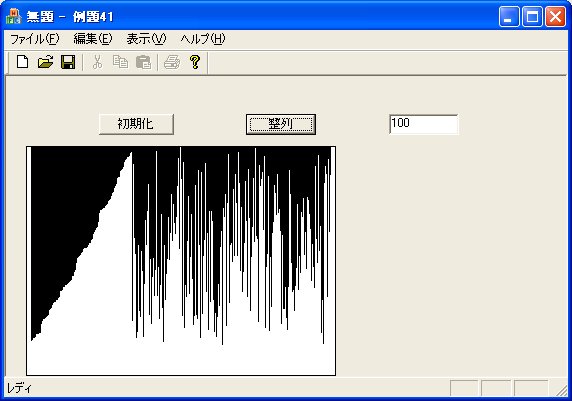572x401 pixels.
Task: Open the ファイル(F) menu
Action: pyautogui.click(x=34, y=39)
